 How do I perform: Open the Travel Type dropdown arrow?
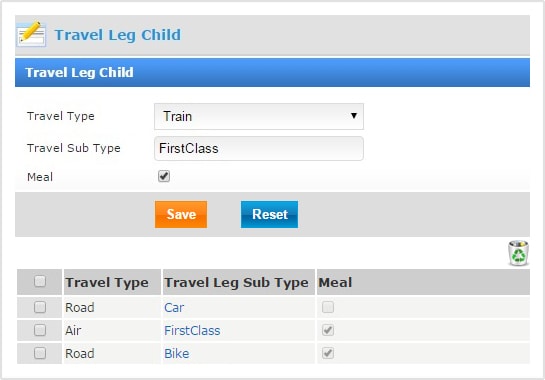(x=353, y=116)
